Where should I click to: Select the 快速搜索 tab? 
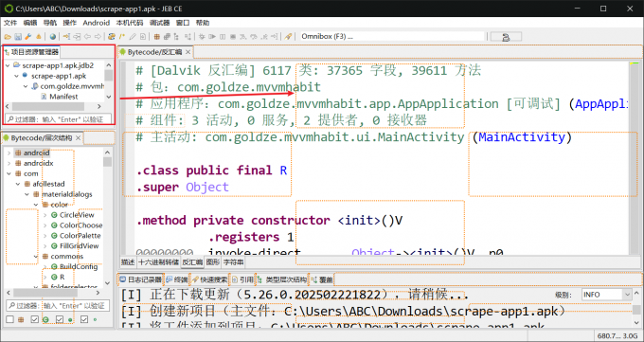pyautogui.click(x=210, y=279)
